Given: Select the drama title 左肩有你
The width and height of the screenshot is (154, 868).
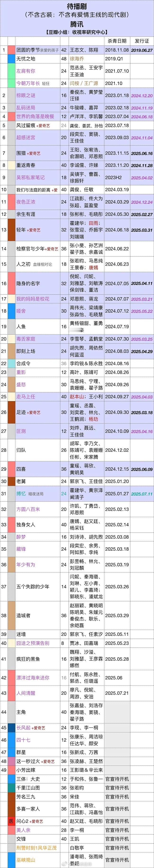Looking at the screenshot, I should (26, 71).
